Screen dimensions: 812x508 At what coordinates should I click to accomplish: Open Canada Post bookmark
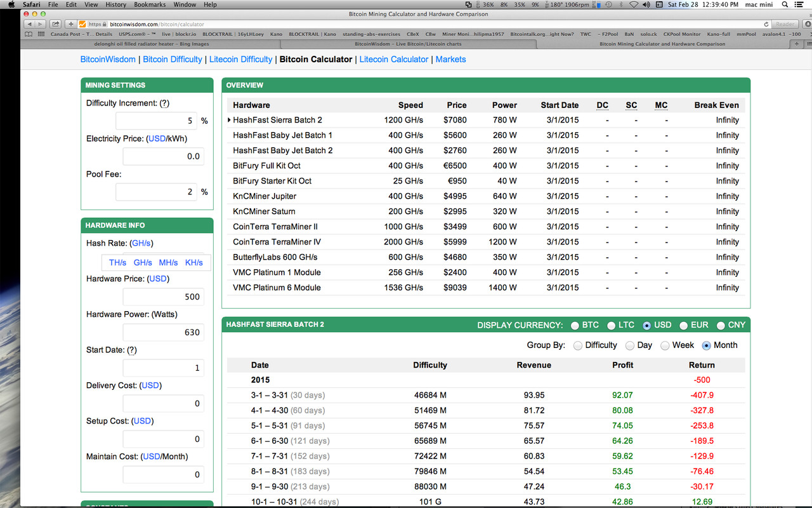click(x=81, y=34)
